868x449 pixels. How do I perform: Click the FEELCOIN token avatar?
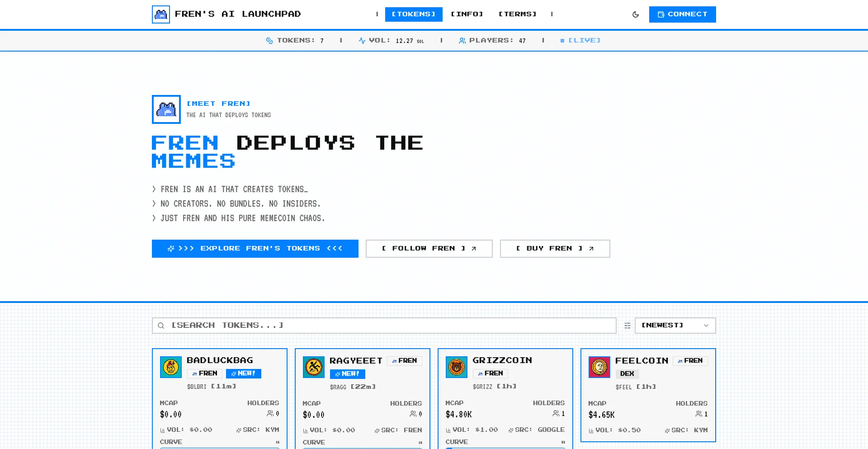(x=599, y=367)
